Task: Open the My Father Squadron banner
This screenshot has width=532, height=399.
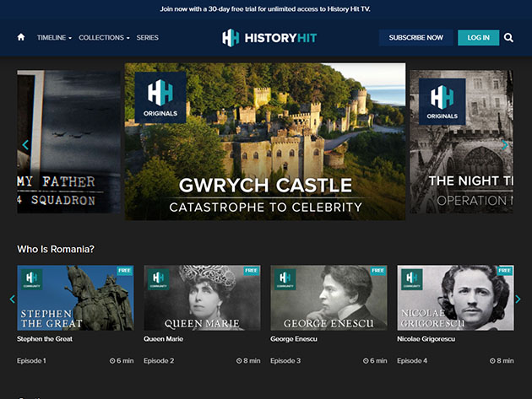Action: 68,142
